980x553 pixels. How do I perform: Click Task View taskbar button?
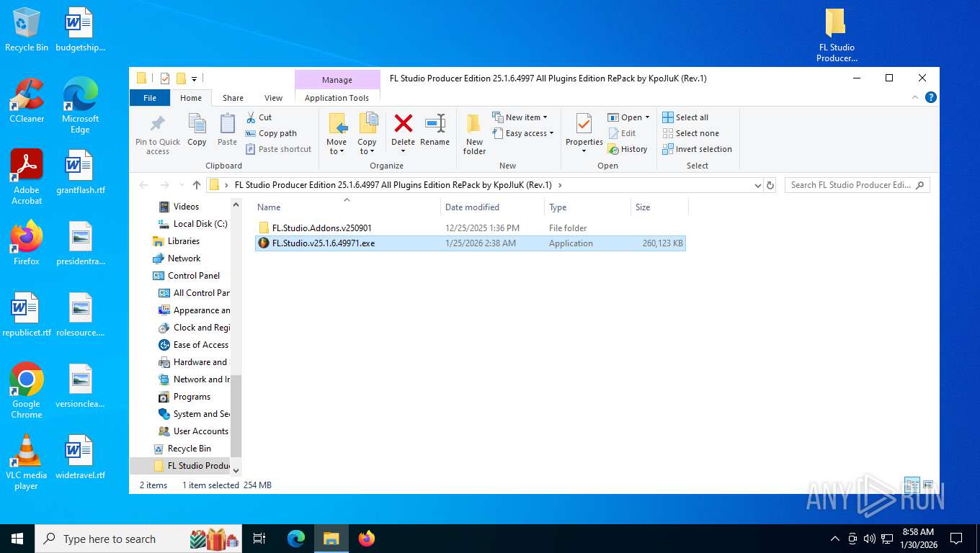(x=259, y=538)
